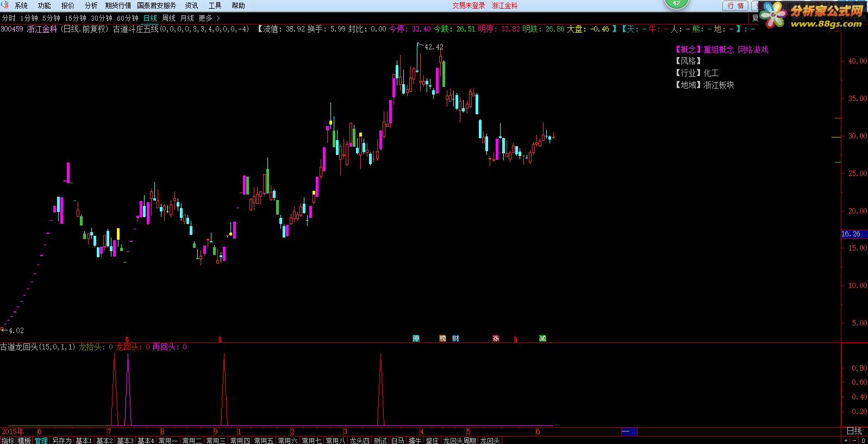This screenshot has height=444, width=868.
Task: Switch to 15分钟 period
Action: [76, 18]
